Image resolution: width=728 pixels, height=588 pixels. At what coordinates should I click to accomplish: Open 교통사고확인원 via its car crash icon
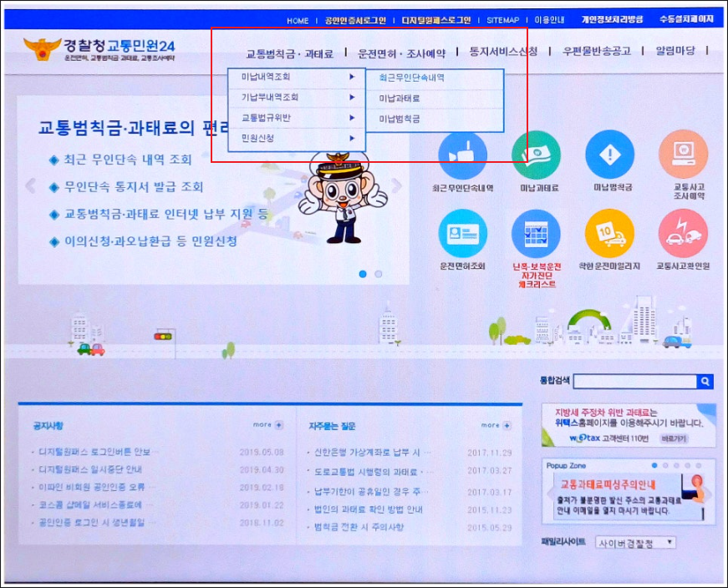[682, 236]
